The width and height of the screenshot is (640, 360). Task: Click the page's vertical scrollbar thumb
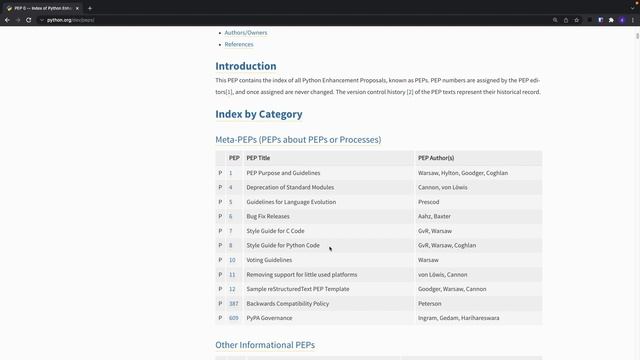[637, 36]
